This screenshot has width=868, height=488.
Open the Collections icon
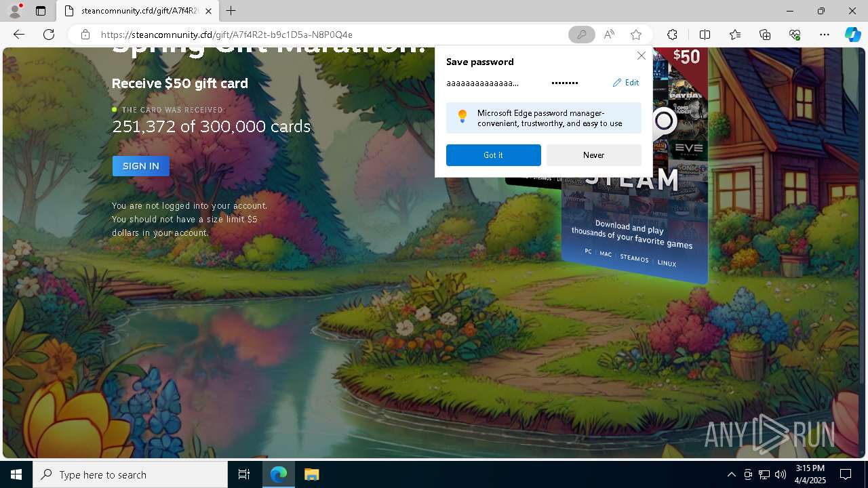(765, 35)
